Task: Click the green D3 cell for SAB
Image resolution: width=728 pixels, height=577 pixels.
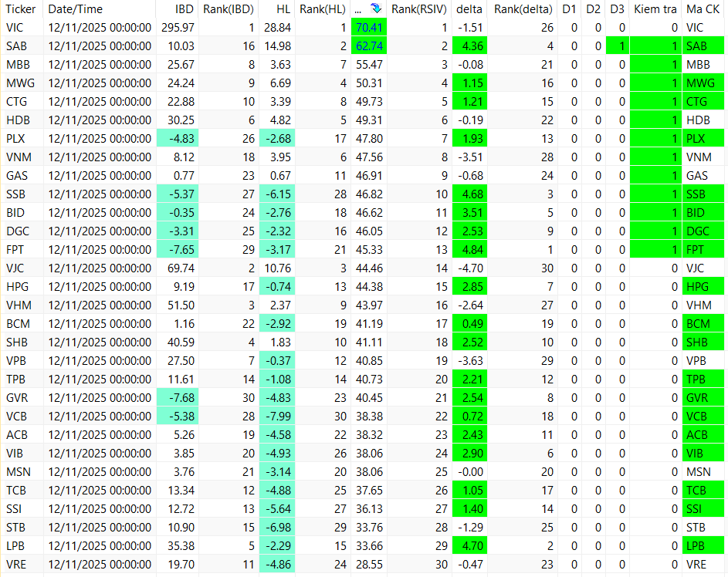Action: (x=618, y=46)
